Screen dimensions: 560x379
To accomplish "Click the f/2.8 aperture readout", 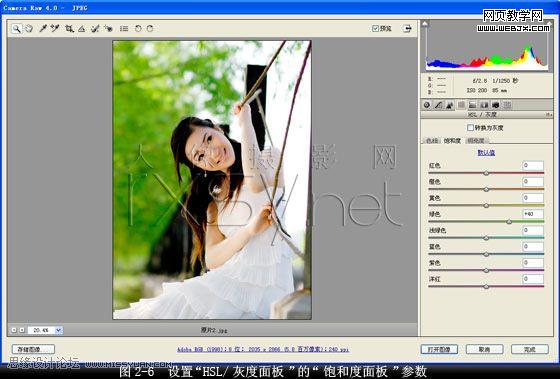I will (x=479, y=81).
